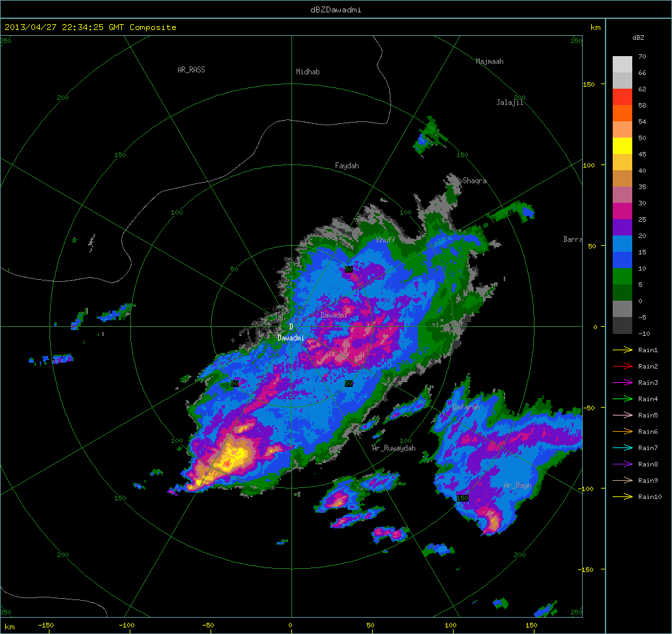Image resolution: width=672 pixels, height=634 pixels.
Task: Click the 'Jalajil' city label
Action: [510, 102]
